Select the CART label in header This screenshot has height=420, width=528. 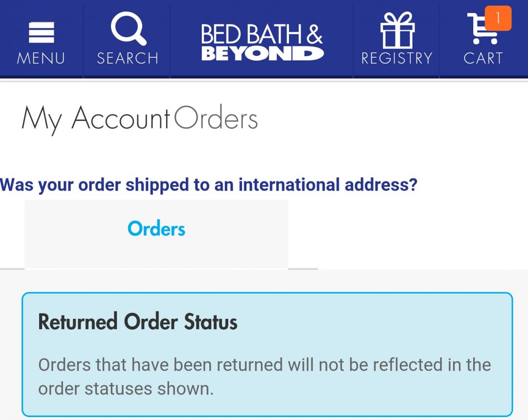click(x=483, y=58)
